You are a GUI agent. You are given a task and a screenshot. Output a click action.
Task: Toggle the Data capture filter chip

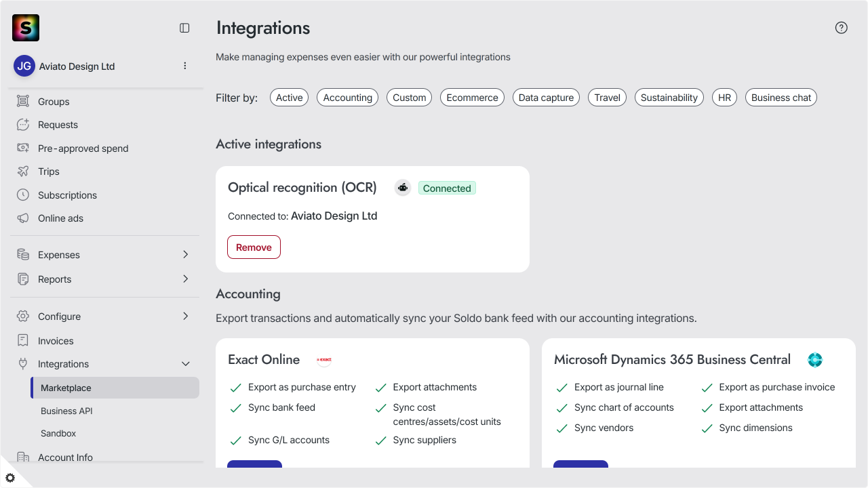point(546,98)
